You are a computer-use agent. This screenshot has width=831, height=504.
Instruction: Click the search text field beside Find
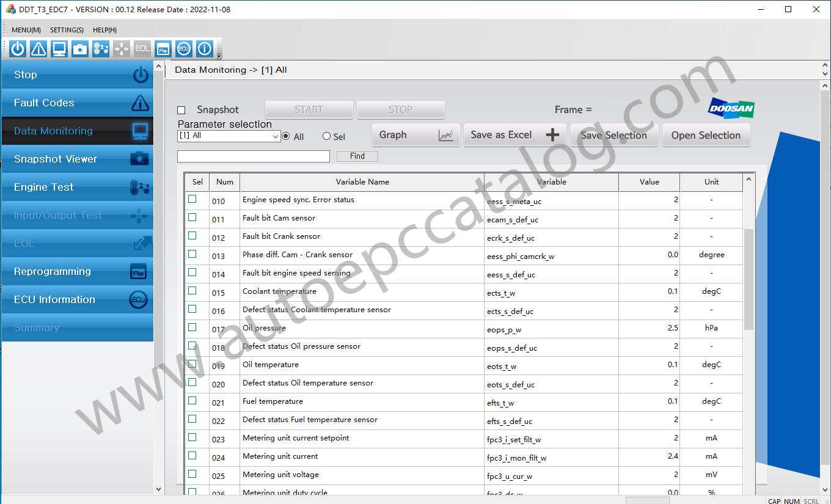pos(253,156)
